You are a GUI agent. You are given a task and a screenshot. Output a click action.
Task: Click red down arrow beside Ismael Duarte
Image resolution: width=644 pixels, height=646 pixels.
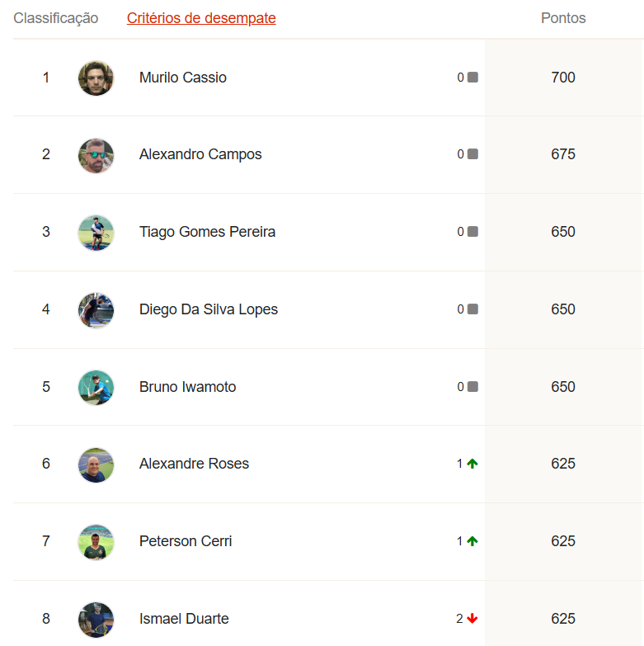pyautogui.click(x=472, y=619)
